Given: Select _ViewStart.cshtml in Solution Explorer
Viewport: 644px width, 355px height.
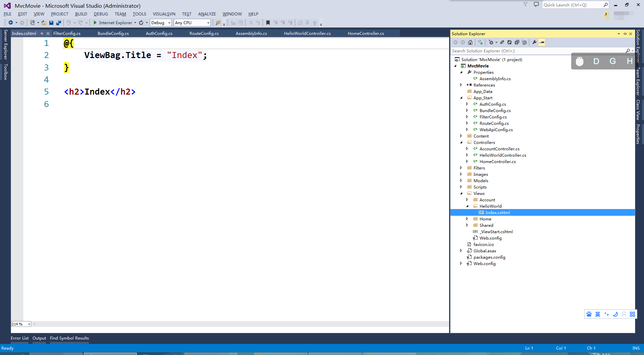Looking at the screenshot, I should point(496,232).
